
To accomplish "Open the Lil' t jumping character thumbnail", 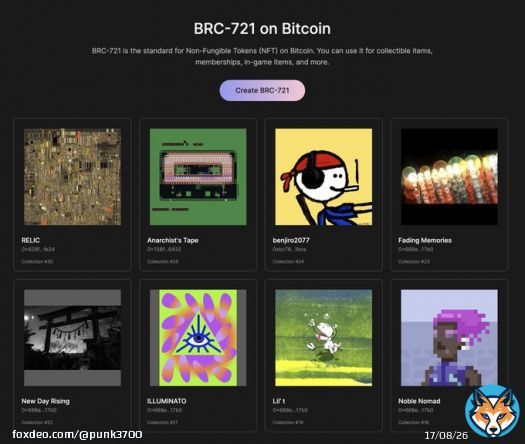I will (323, 338).
